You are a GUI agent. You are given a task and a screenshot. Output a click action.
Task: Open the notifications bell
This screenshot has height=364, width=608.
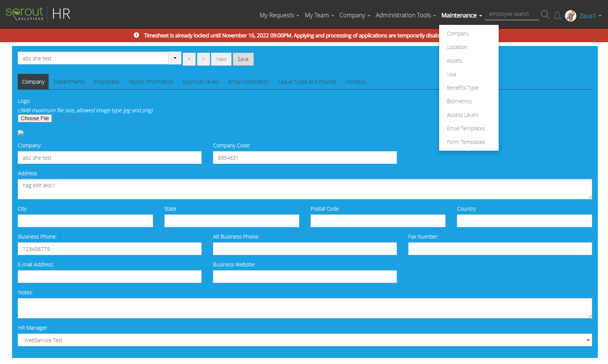click(x=557, y=15)
